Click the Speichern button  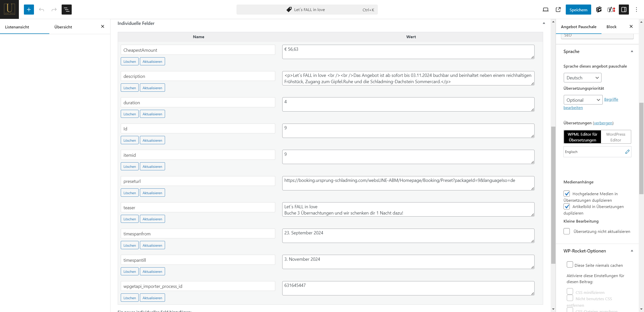pos(578,10)
